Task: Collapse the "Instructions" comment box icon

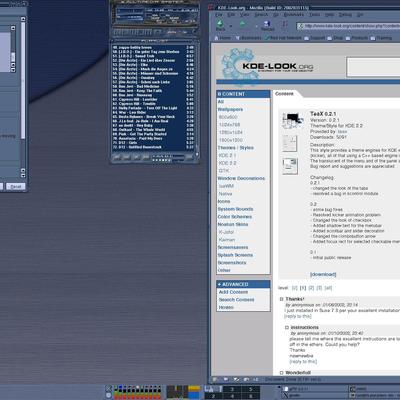Action: [287, 327]
